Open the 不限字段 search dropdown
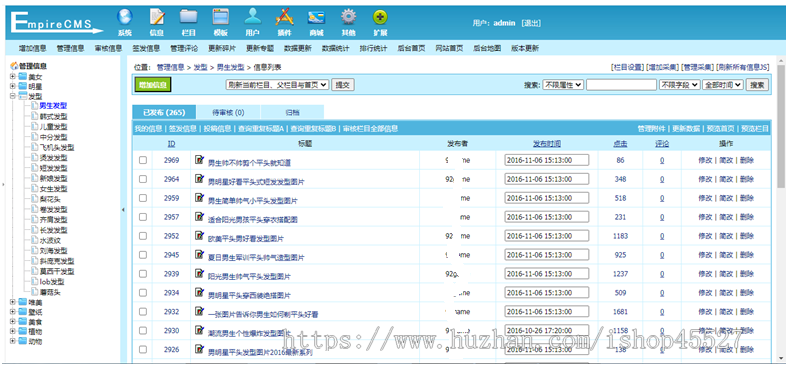 point(679,85)
